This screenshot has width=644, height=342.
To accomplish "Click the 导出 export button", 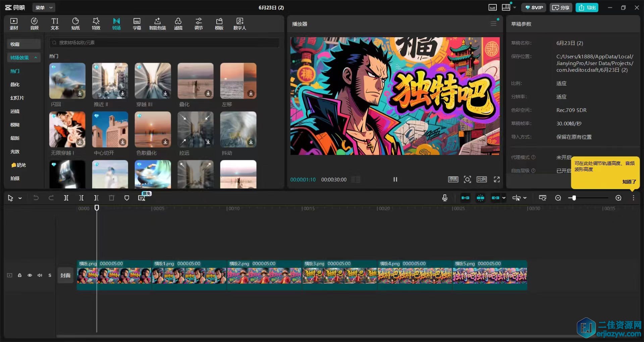I will click(587, 7).
